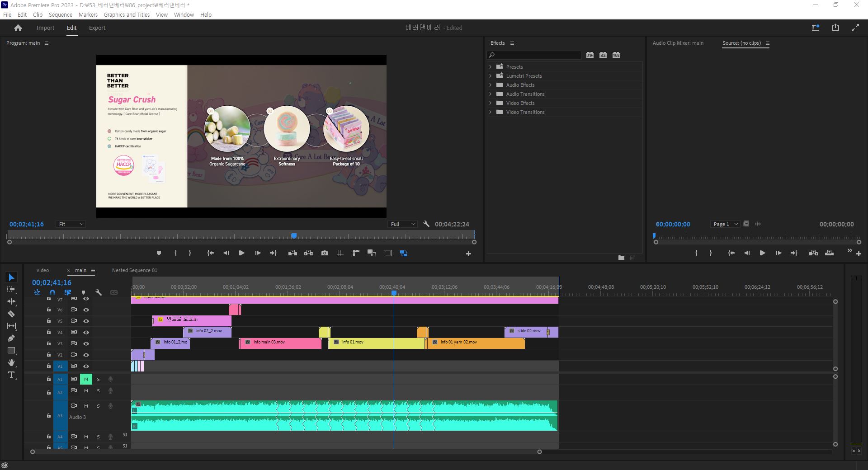This screenshot has width=868, height=470.
Task: Select the info main 03.mov clip
Action: (280, 343)
